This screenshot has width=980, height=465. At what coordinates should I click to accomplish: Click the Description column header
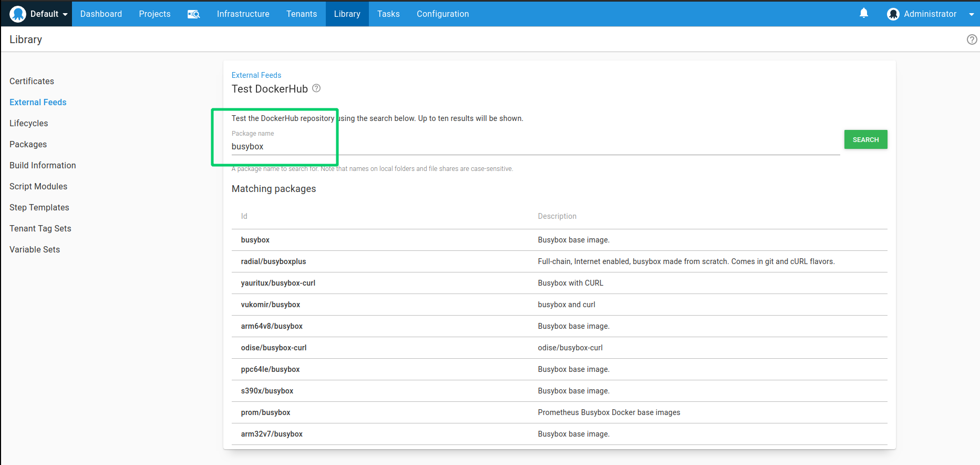[x=557, y=216]
